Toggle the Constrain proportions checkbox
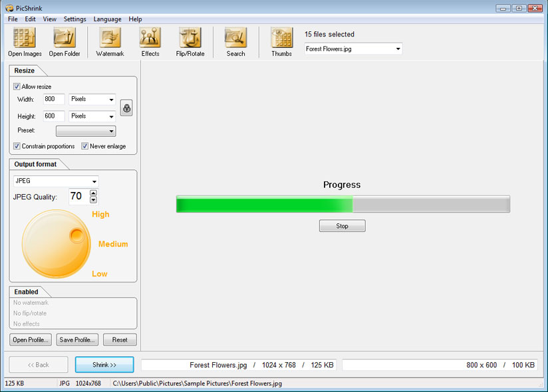The height and width of the screenshot is (392, 548). [17, 146]
